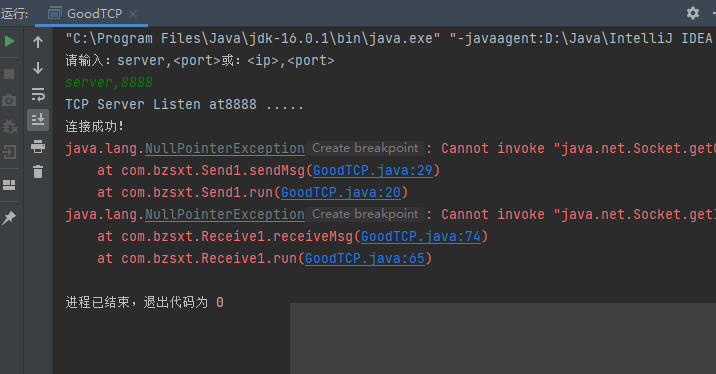The height and width of the screenshot is (374, 716).
Task: Jump down the stack trace arrow
Action: [x=38, y=68]
